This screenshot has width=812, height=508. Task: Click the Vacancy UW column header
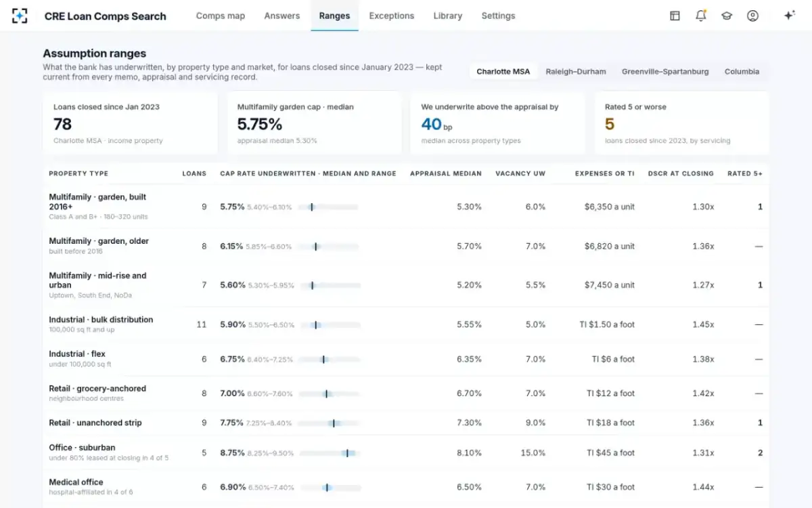point(520,173)
